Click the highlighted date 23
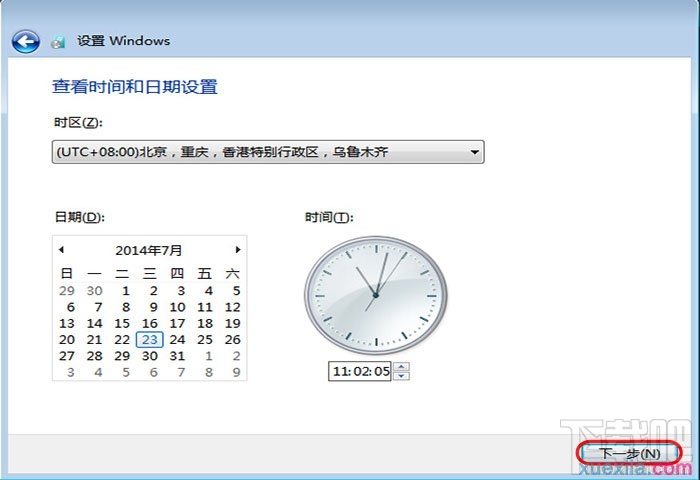Image resolution: width=700 pixels, height=480 pixels. [x=150, y=340]
